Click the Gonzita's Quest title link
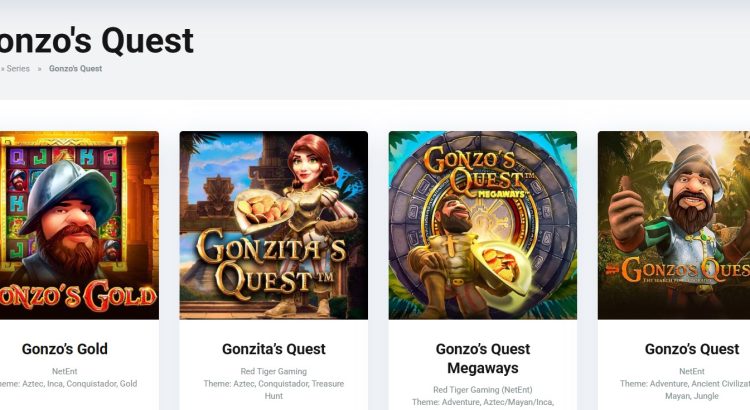The image size is (750, 410). [274, 349]
